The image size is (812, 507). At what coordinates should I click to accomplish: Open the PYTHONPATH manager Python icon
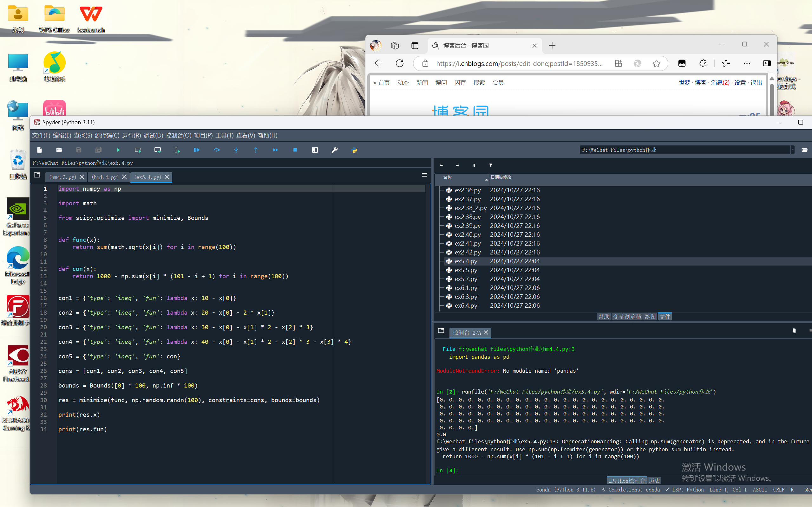point(354,150)
